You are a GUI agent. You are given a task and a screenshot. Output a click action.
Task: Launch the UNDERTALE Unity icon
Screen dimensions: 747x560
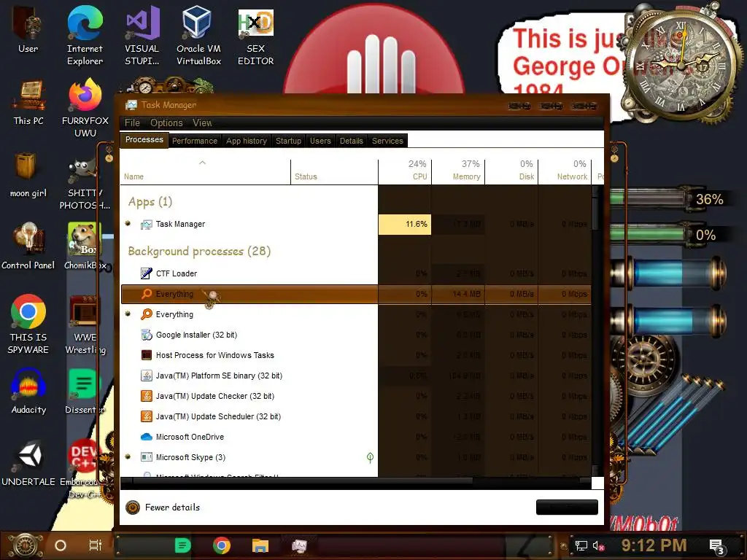click(x=28, y=464)
